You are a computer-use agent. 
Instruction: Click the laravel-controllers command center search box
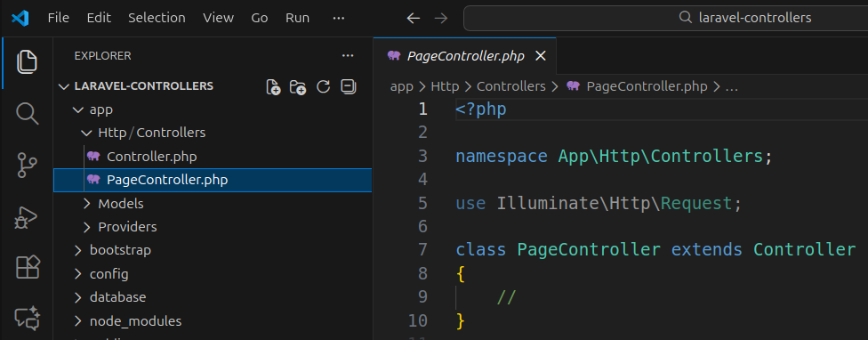point(665,19)
